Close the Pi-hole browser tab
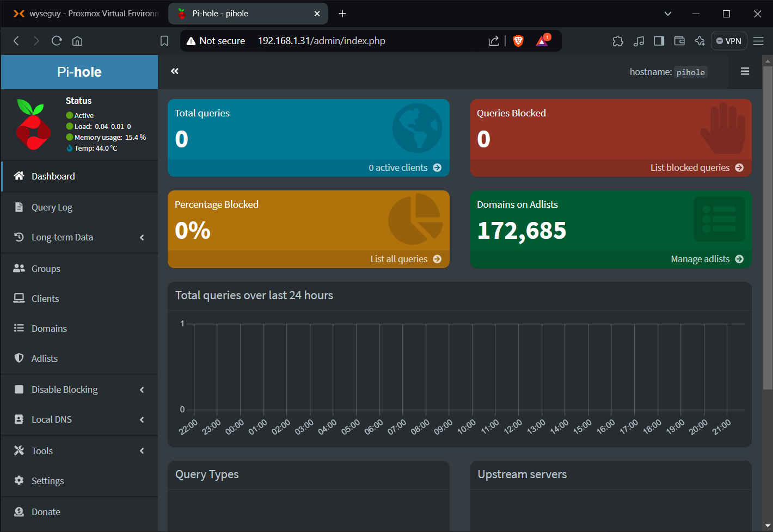 [x=317, y=14]
